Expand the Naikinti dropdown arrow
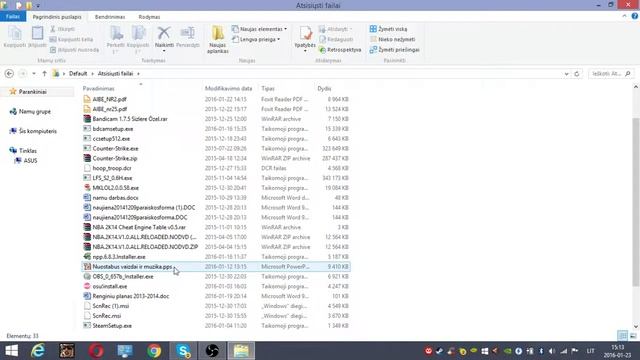 point(164,51)
